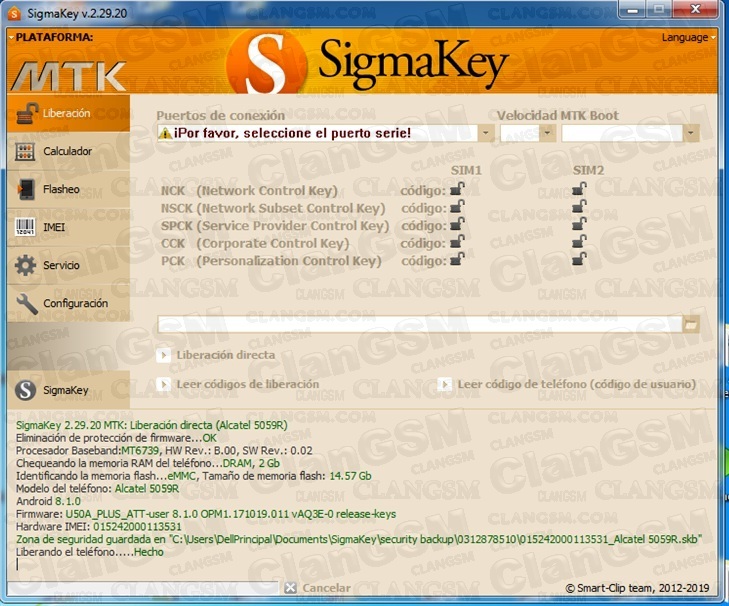Image resolution: width=729 pixels, height=606 pixels.
Task: Open the Calculador section
Action: pyautogui.click(x=68, y=151)
